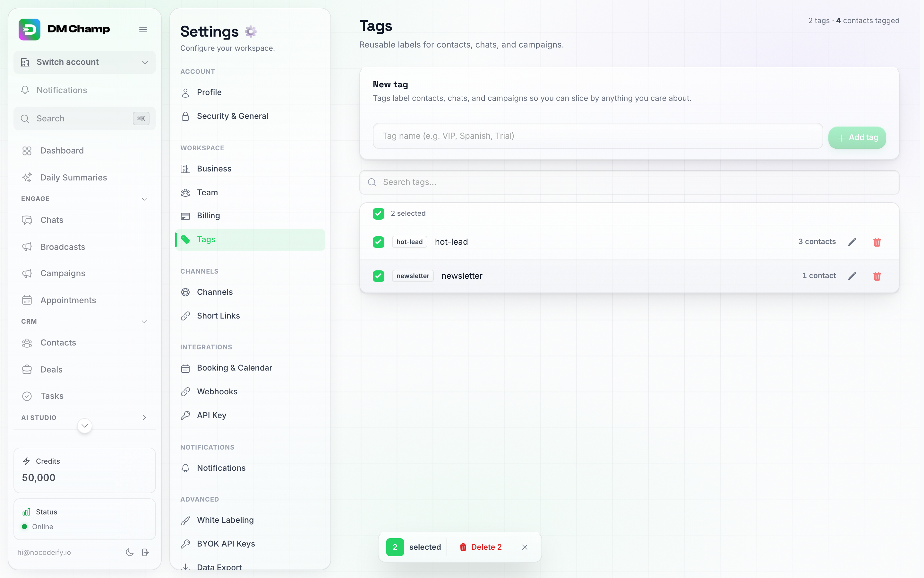The height and width of the screenshot is (578, 924).
Task: Click the sidebar Search magnifier icon
Action: click(x=25, y=118)
